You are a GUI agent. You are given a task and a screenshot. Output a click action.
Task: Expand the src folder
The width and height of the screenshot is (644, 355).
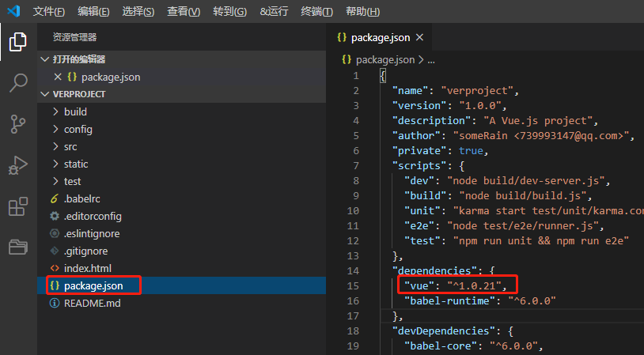[55, 146]
